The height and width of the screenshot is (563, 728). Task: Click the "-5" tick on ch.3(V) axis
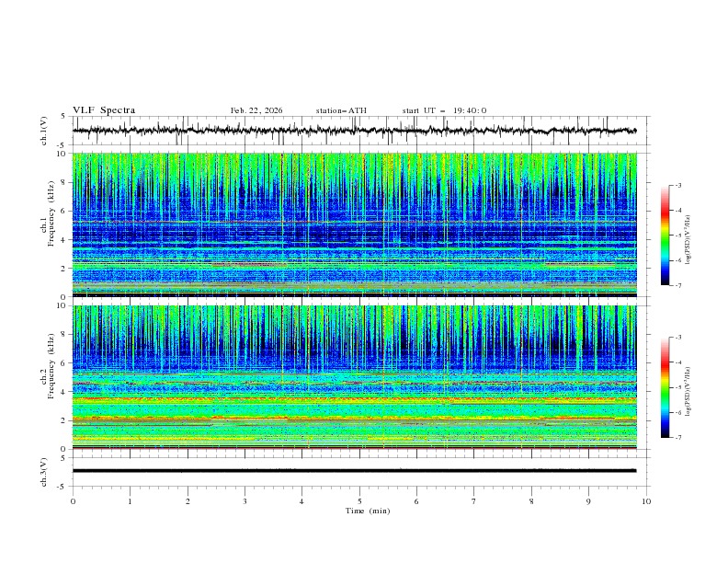tap(63, 487)
